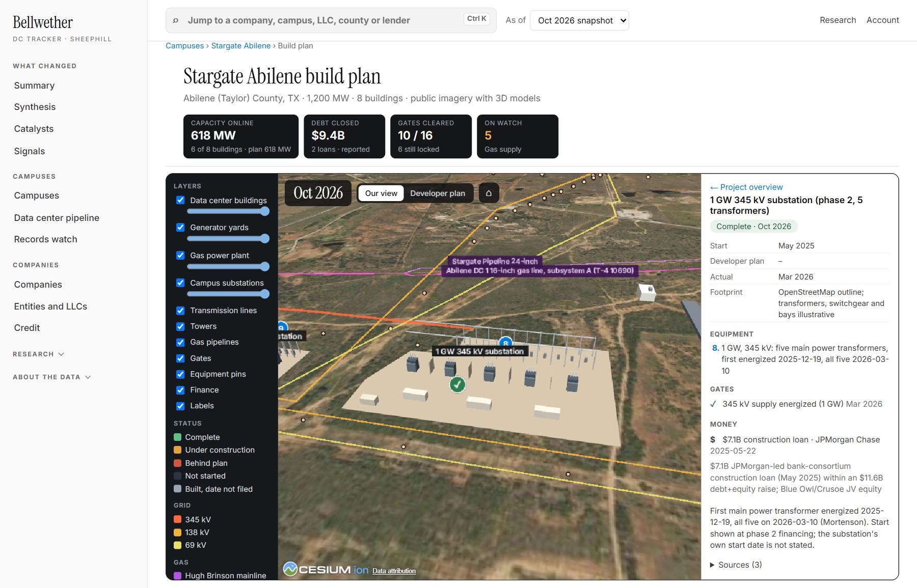Open Catalysts page in sidebar
The height and width of the screenshot is (588, 917).
34,129
